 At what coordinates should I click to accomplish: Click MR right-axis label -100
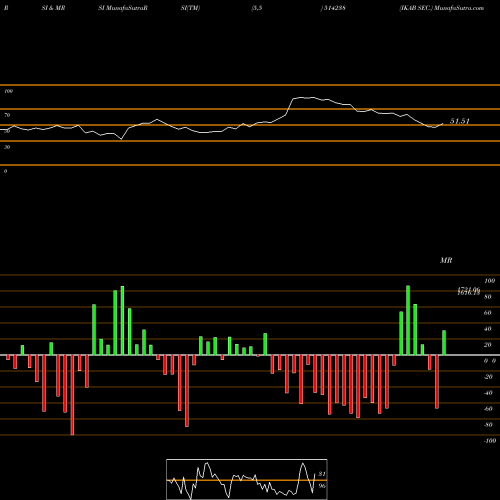pos(490,441)
